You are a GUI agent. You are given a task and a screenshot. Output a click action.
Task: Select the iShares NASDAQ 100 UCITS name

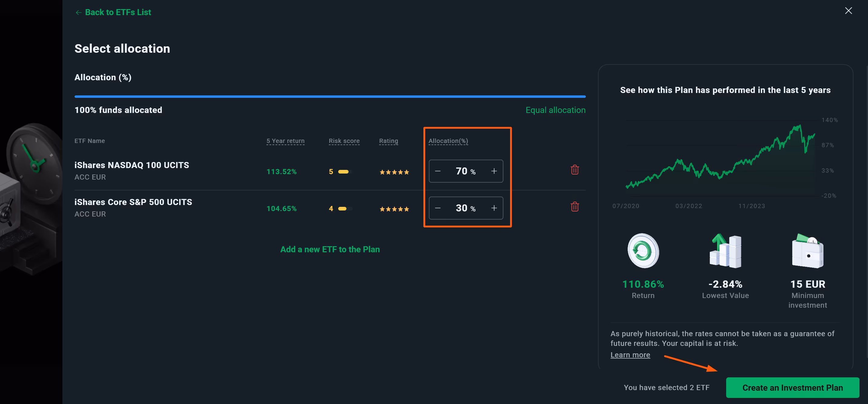(x=132, y=165)
